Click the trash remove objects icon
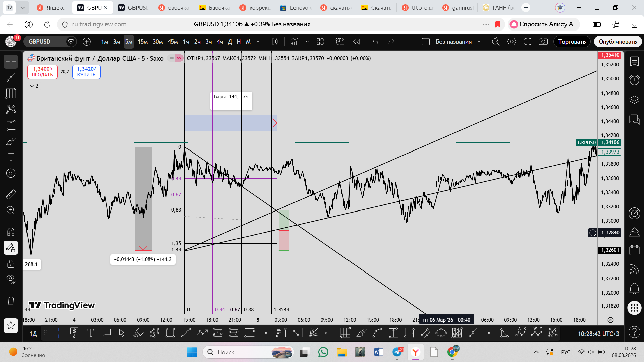 [11, 301]
